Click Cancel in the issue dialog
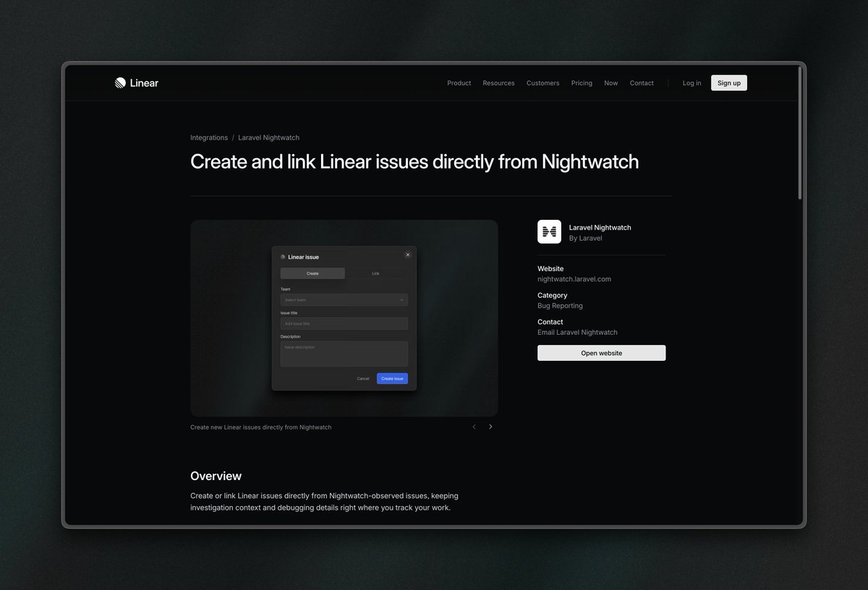The height and width of the screenshot is (590, 868). (363, 378)
